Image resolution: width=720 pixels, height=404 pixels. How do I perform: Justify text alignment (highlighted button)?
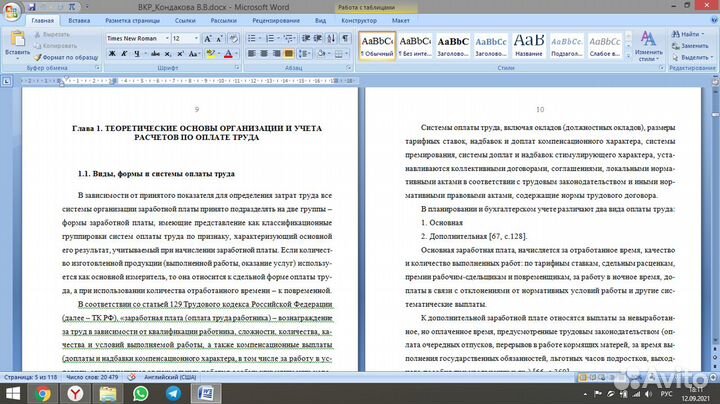[x=288, y=54]
